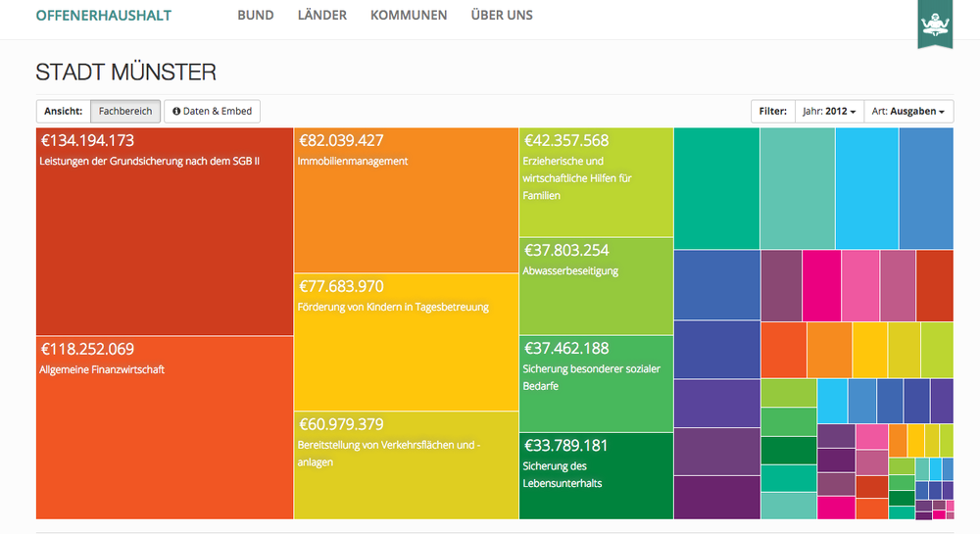This screenshot has height=534, width=980.
Task: Toggle the Fachbereich view button
Action: coord(125,112)
